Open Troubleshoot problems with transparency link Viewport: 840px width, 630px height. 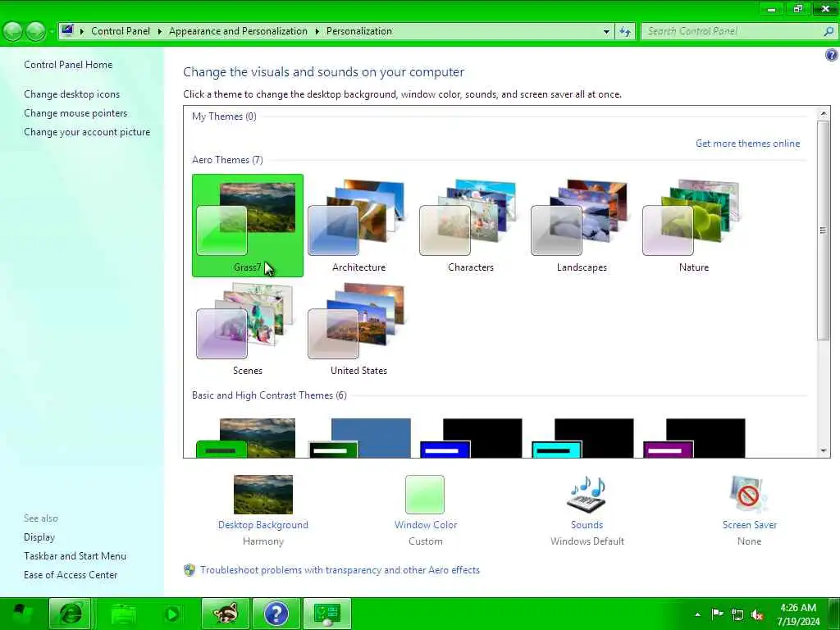click(x=340, y=570)
